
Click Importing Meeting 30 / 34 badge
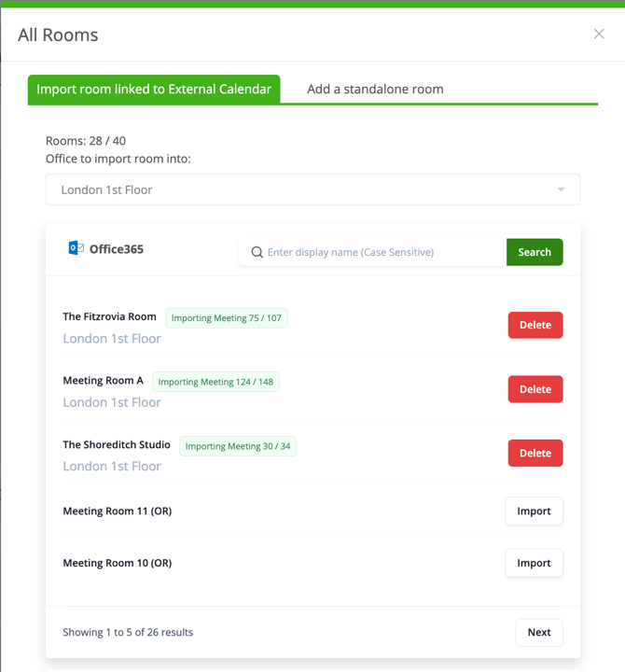[238, 446]
